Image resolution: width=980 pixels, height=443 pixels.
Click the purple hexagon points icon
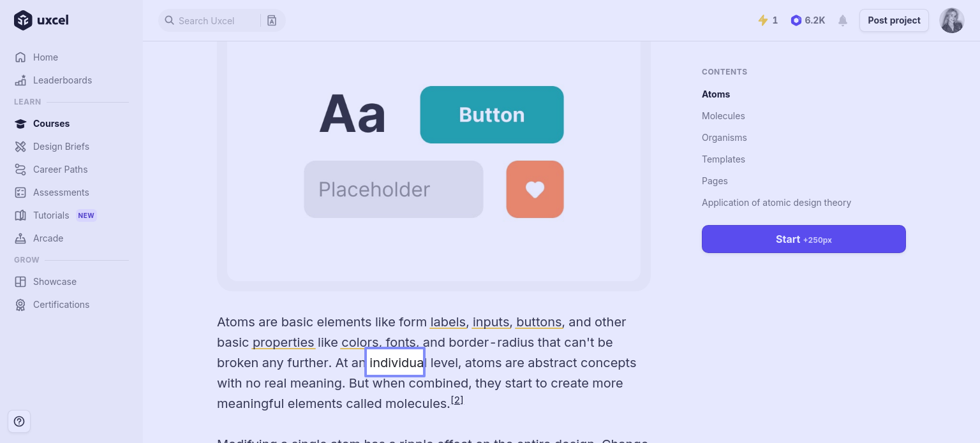(796, 20)
